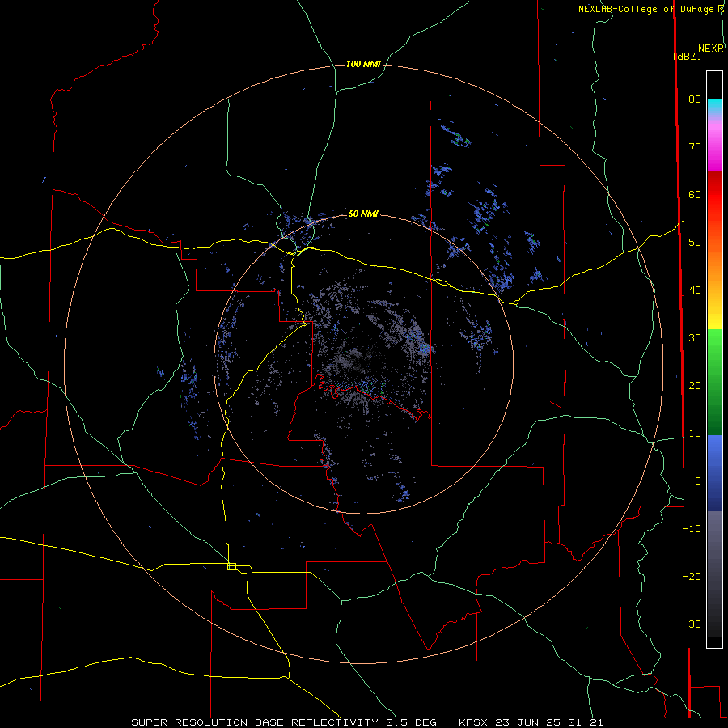The image size is (728, 728).
Task: Click the 40 value on dBZ scale
Action: pos(695,290)
